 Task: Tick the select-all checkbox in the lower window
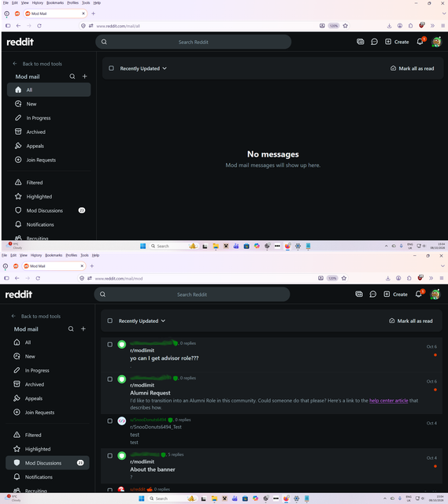pos(110,321)
